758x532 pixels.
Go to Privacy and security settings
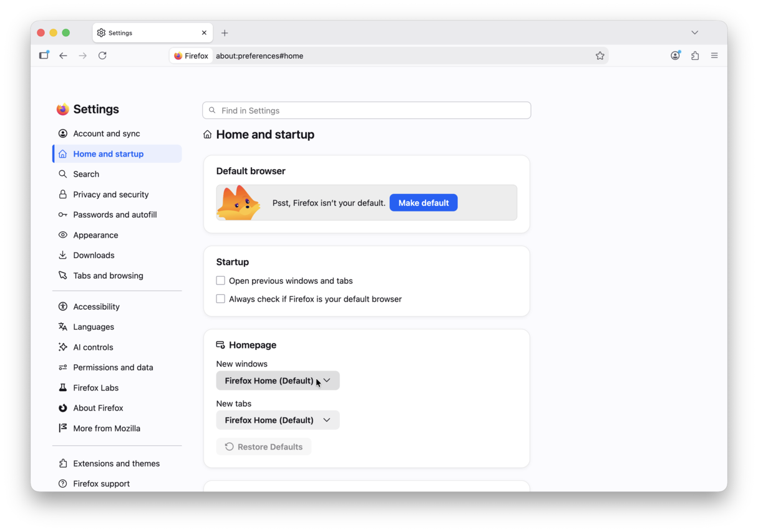click(x=117, y=195)
